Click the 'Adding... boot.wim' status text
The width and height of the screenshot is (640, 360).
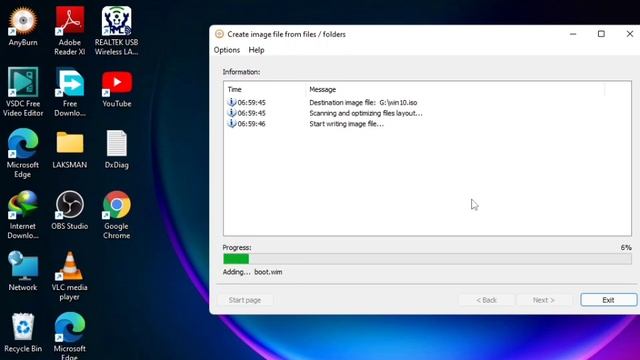252,272
